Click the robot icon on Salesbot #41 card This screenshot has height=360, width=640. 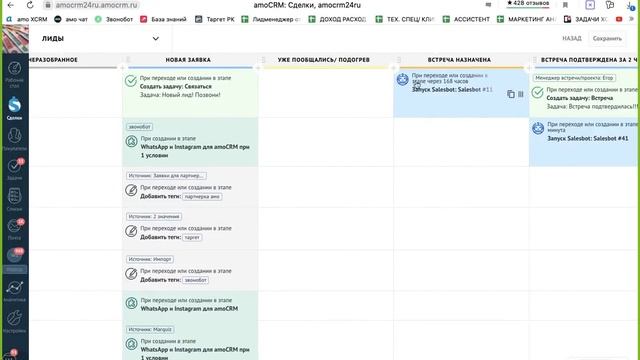tap(538, 128)
